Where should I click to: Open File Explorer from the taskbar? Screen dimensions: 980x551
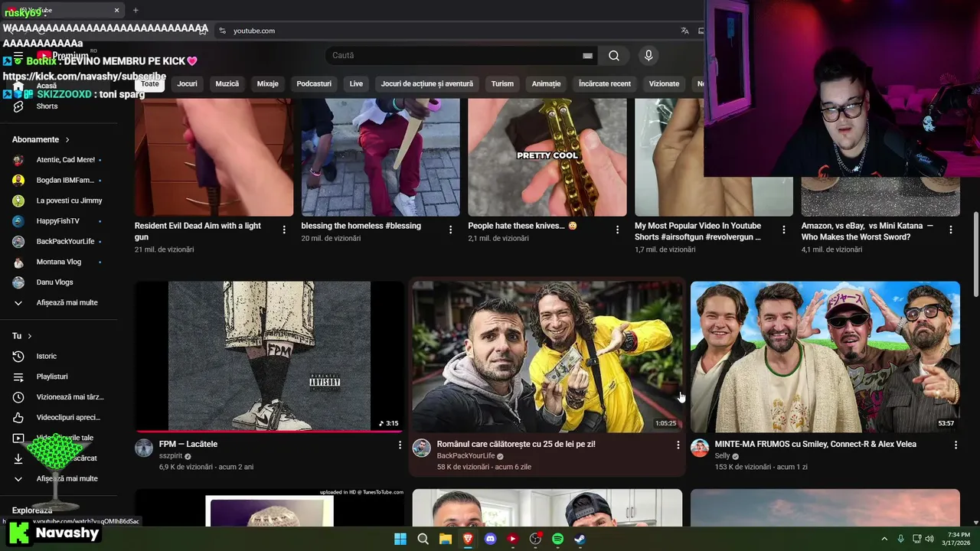[445, 539]
